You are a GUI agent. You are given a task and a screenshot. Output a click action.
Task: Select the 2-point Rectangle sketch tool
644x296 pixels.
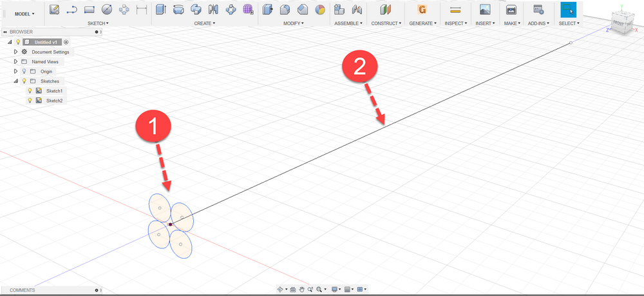coord(89,9)
